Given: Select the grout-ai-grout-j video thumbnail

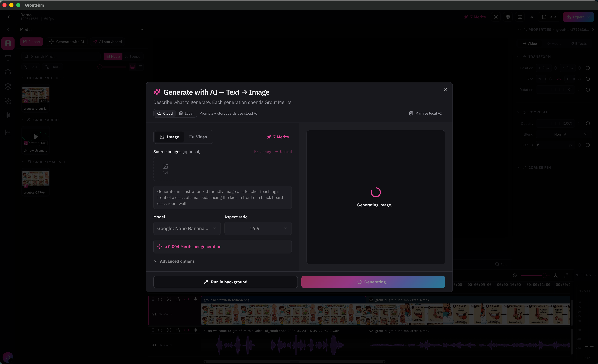Looking at the screenshot, I should pyautogui.click(x=36, y=95).
